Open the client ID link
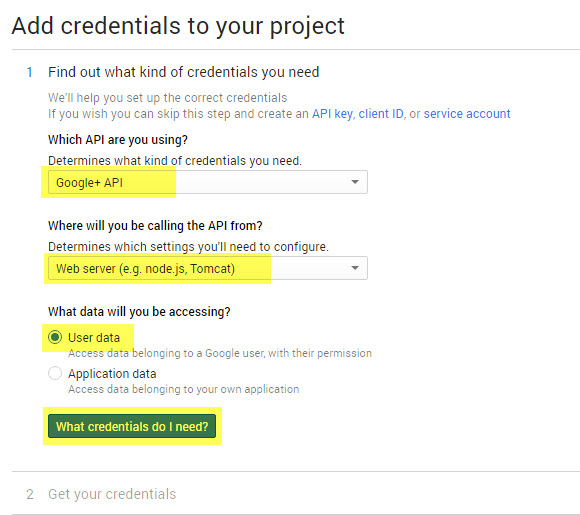Screen dimensions: 580x515 coord(381,114)
